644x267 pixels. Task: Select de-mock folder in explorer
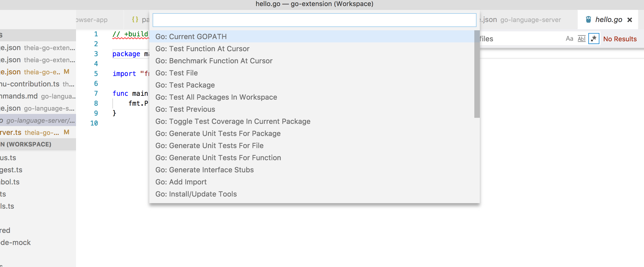(x=38, y=243)
